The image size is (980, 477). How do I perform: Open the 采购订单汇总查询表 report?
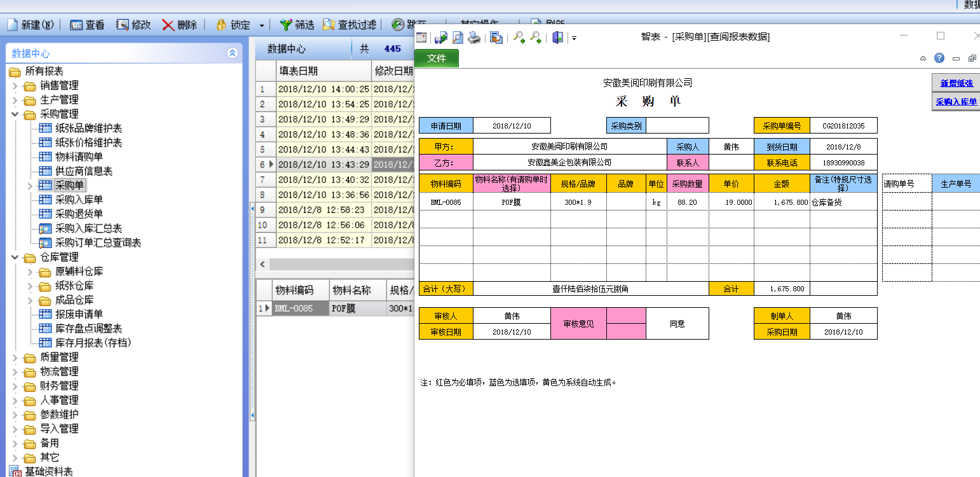pyautogui.click(x=98, y=243)
